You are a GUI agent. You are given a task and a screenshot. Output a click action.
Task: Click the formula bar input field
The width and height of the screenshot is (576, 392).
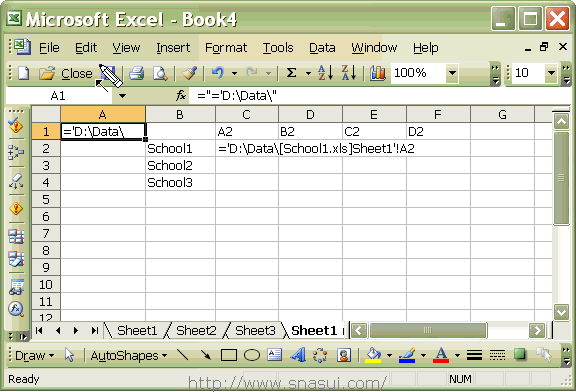tap(380, 96)
